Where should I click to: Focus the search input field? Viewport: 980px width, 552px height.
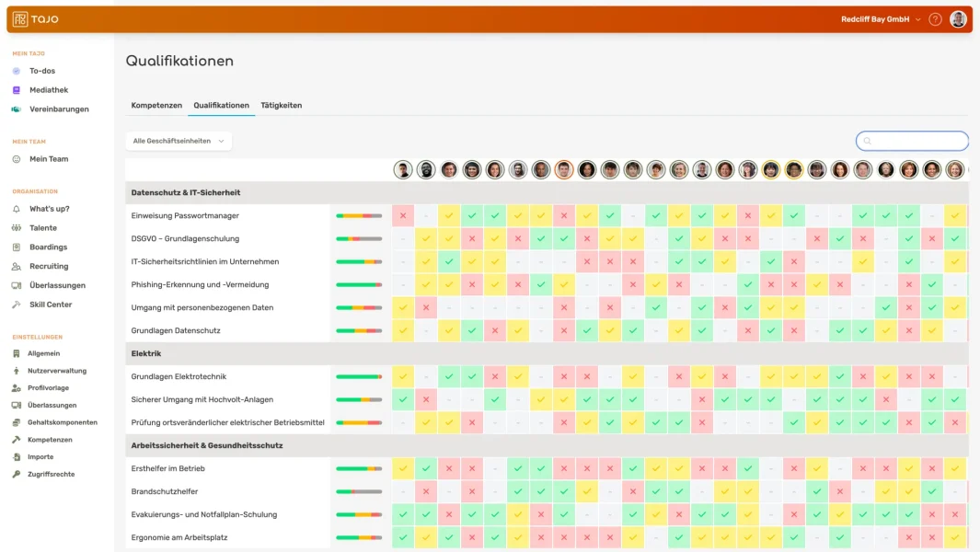pos(912,142)
